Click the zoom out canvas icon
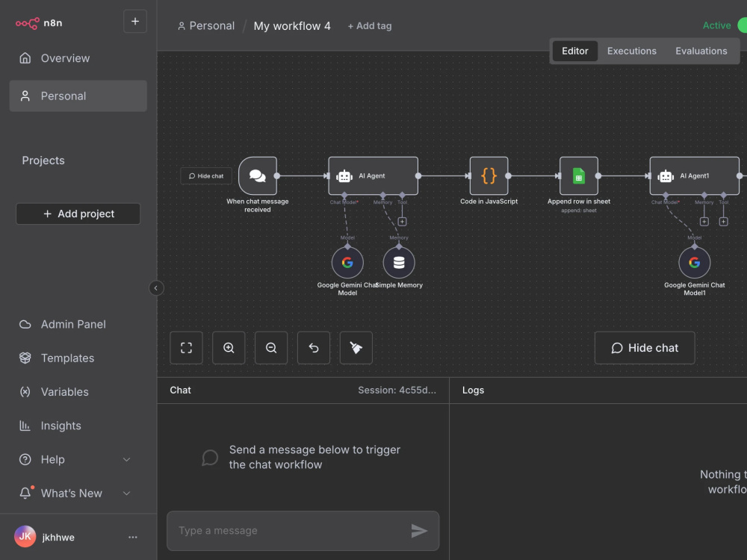This screenshot has width=747, height=560. (271, 348)
